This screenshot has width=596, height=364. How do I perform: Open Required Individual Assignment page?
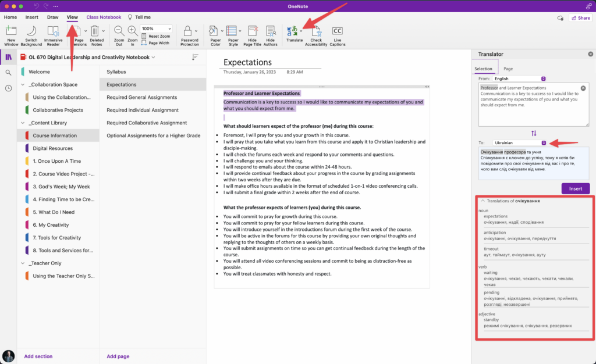pyautogui.click(x=153, y=110)
